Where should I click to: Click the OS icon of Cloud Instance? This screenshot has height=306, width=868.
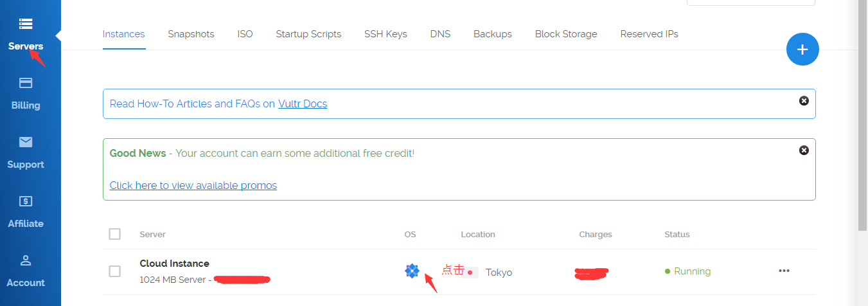point(412,271)
